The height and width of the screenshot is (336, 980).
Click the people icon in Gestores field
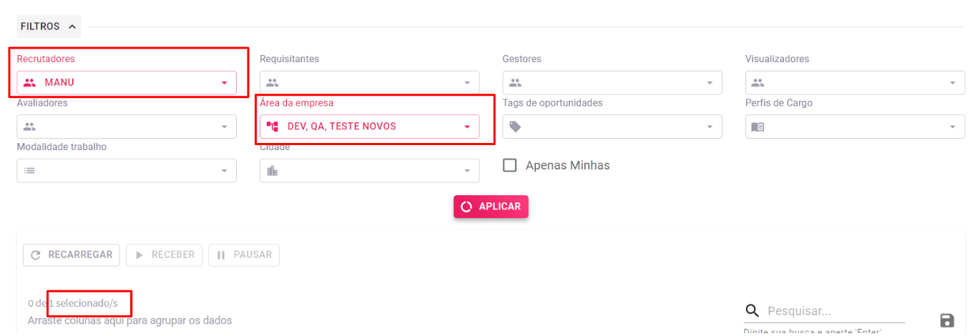coord(515,82)
